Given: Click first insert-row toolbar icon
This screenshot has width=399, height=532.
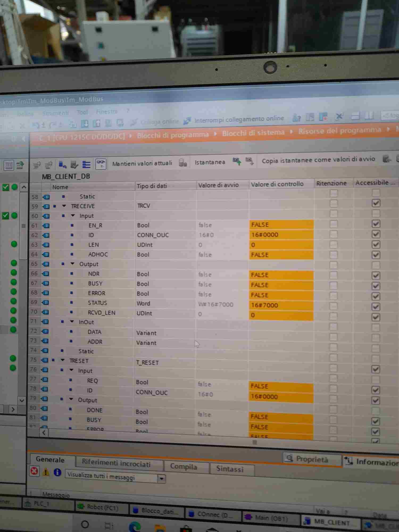Looking at the screenshot, I should pos(37,165).
